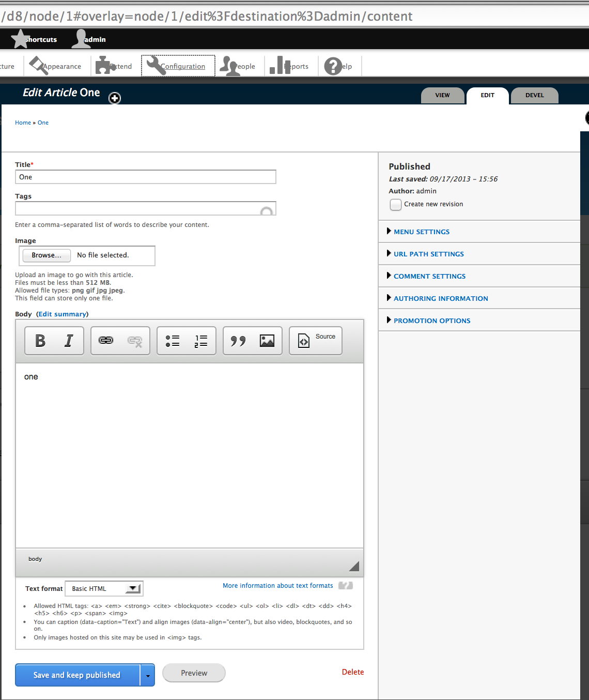This screenshot has width=589, height=700.
Task: Enable the Create new revision checkbox
Action: click(395, 205)
